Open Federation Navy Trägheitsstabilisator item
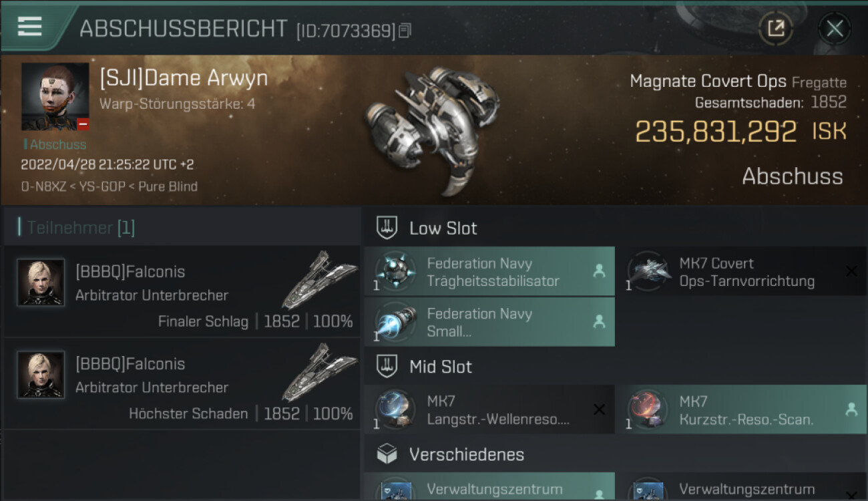The width and height of the screenshot is (868, 501). 489,271
